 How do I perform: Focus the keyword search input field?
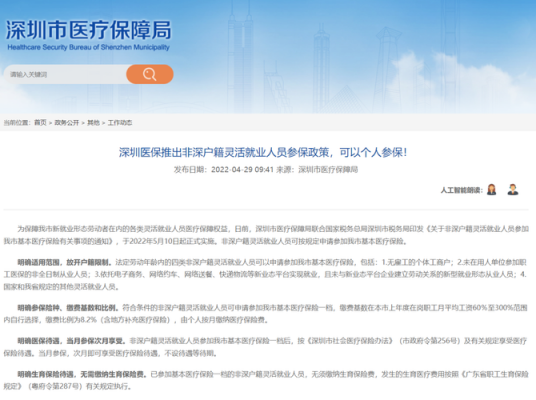pyautogui.click(x=65, y=74)
